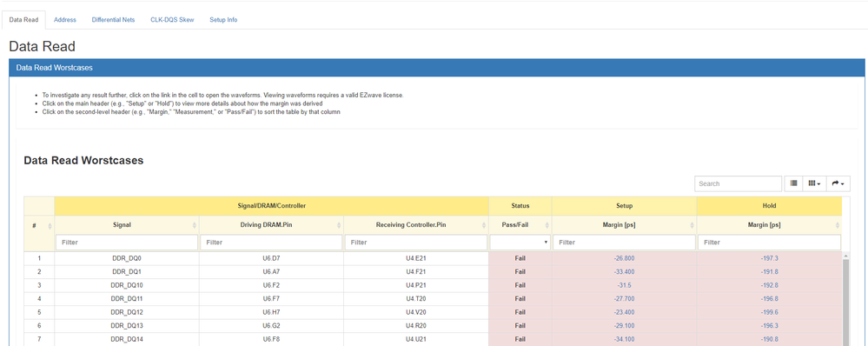Open the Differential Nets tab
The image size is (868, 346).
coord(113,20)
